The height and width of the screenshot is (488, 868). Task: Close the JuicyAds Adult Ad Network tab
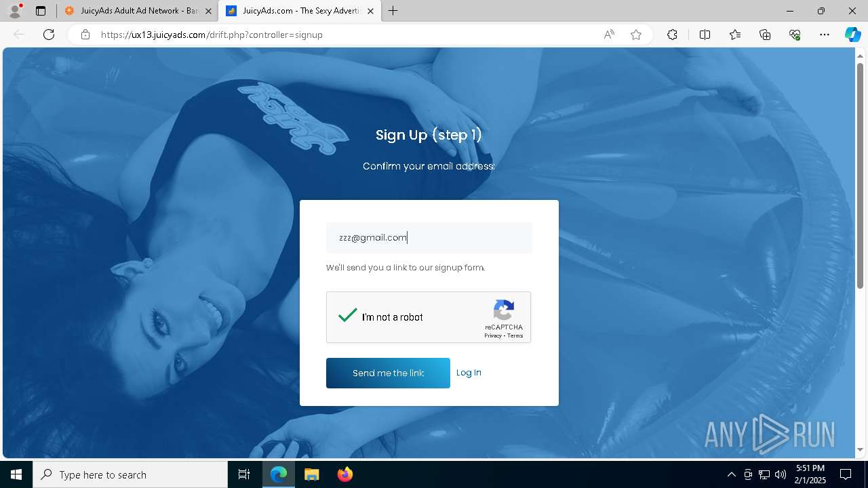coord(208,11)
